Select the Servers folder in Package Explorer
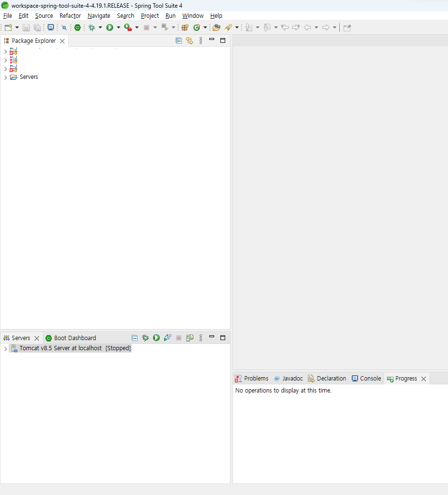 click(x=29, y=77)
